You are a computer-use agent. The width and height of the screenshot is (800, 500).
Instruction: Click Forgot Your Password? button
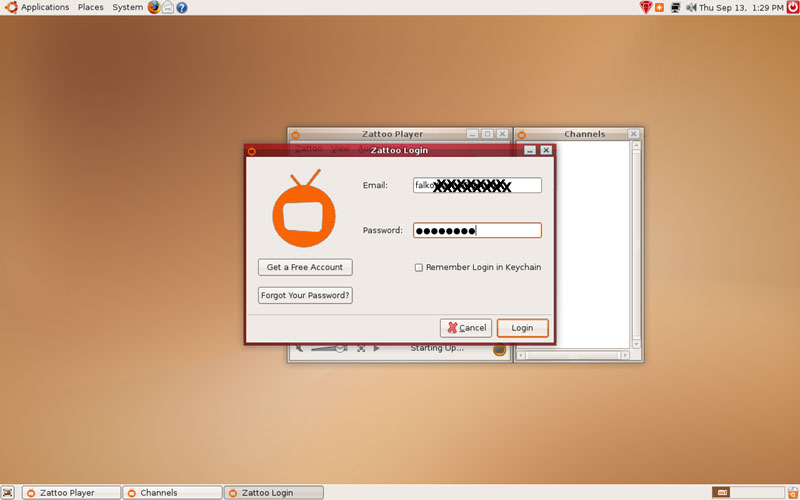tap(305, 295)
